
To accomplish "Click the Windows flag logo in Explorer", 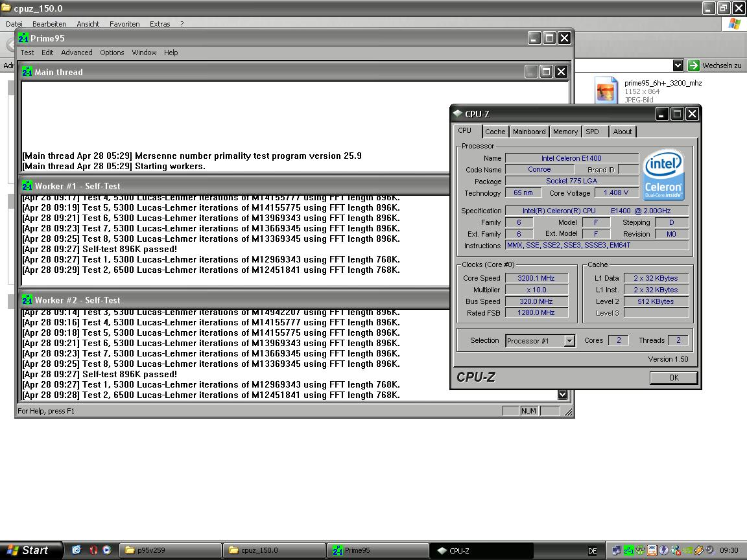I will point(734,24).
